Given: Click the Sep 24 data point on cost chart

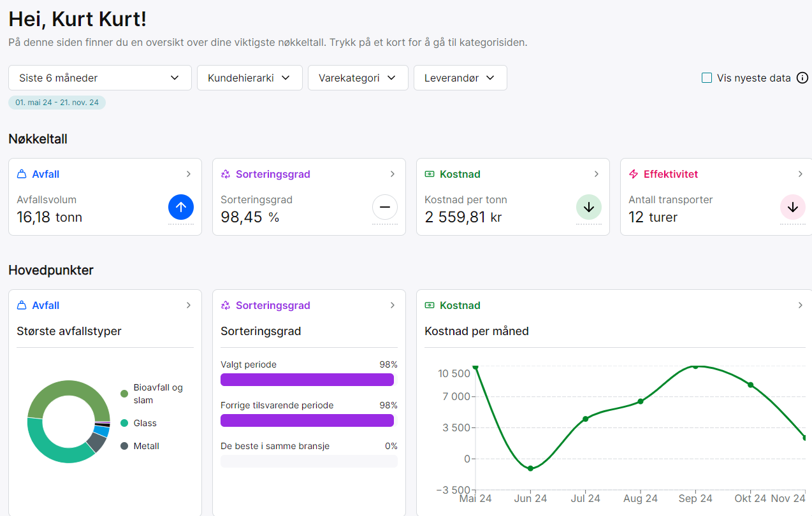Looking at the screenshot, I should point(695,366).
